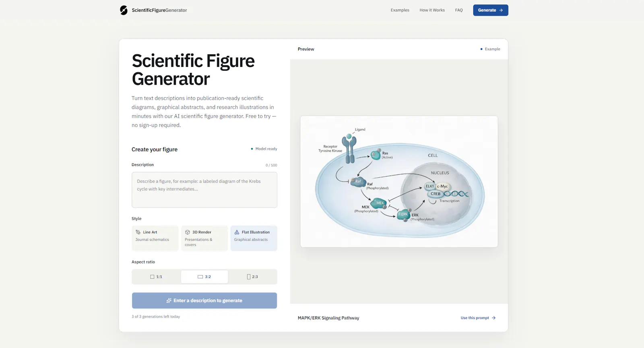Click the square icon next to 1:1
Image resolution: width=644 pixels, height=348 pixels.
(152, 277)
